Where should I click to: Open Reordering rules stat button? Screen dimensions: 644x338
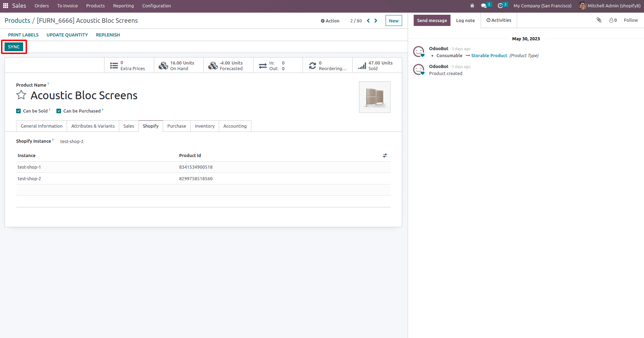pyautogui.click(x=327, y=66)
